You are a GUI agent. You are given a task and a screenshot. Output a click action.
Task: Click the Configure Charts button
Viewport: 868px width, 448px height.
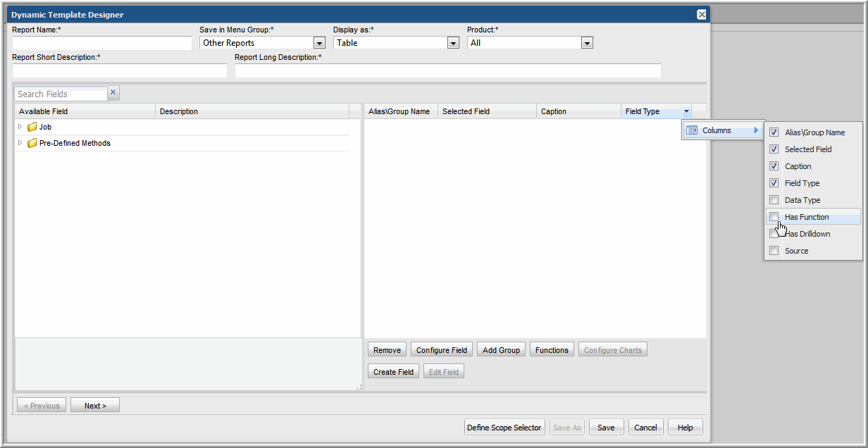point(613,350)
